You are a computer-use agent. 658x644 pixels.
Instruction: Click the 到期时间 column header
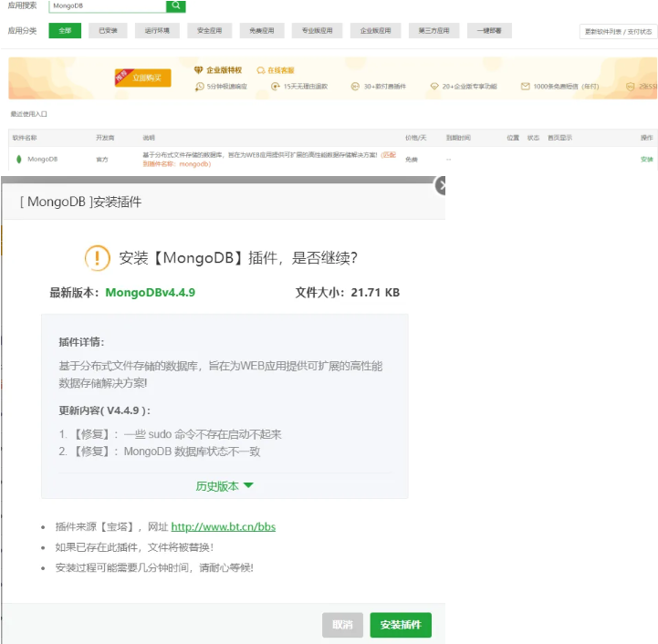pyautogui.click(x=458, y=138)
